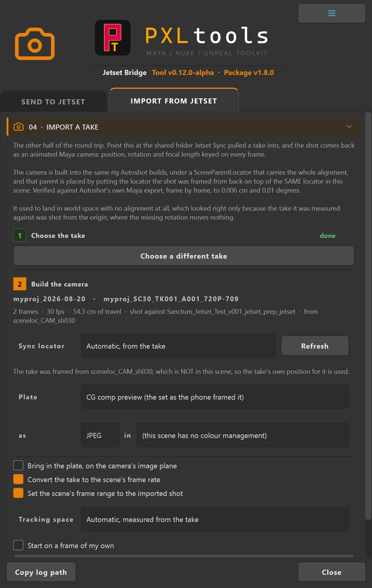Collapse the Import a Take section chevron
372x588 pixels.
[349, 127]
